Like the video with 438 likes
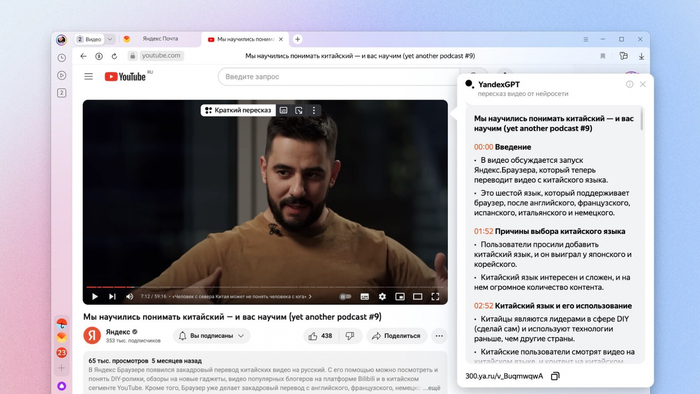 [x=321, y=336]
